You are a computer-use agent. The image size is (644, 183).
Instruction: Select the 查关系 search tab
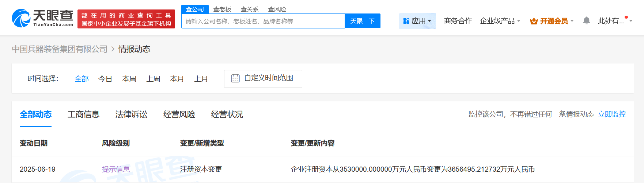250,9
